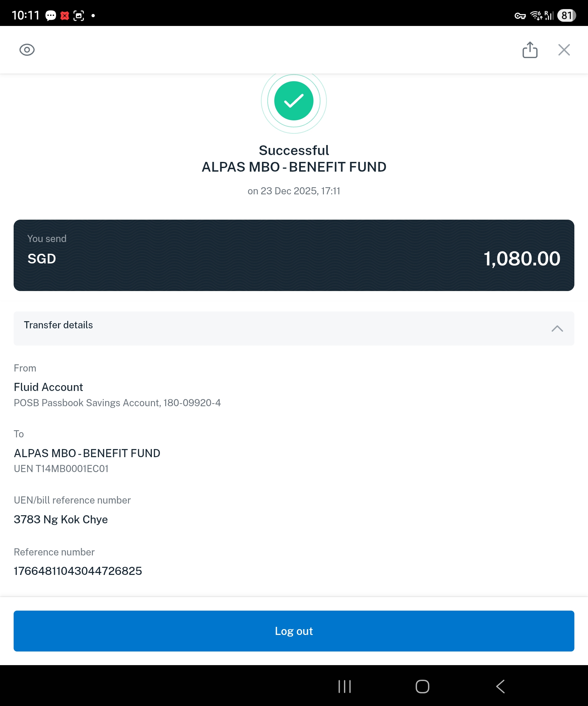Screen dimensions: 588x706
Task: Collapse the Transfer details chevron
Action: [x=557, y=328]
